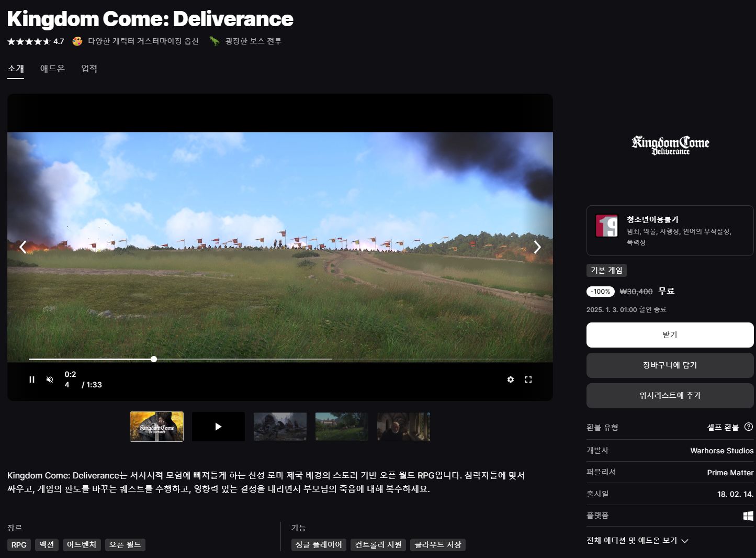Select the 컨트롤러 지원 feature tag
This screenshot has width=756, height=558.
click(378, 545)
